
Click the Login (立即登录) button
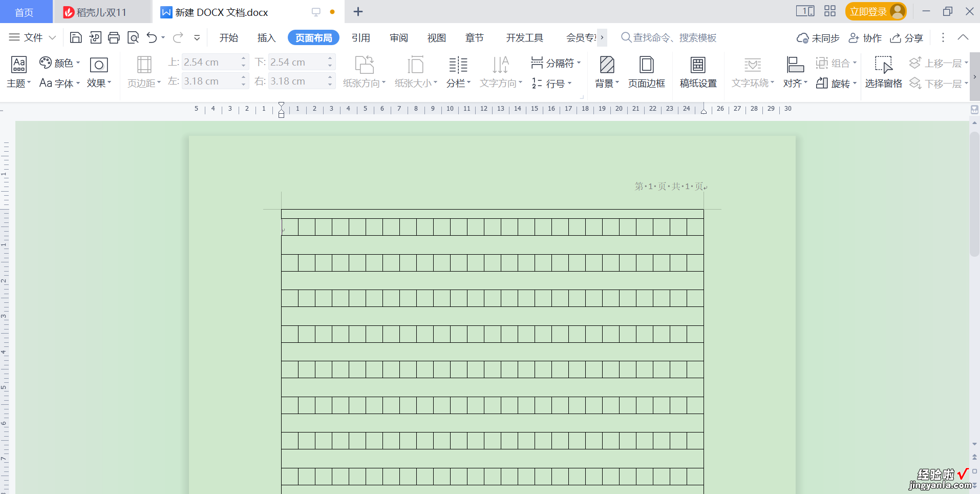pyautogui.click(x=876, y=11)
